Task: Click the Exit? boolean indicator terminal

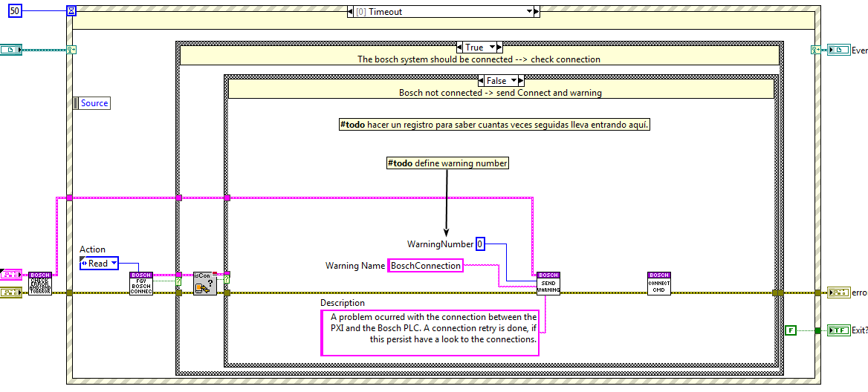Action: 839,330
